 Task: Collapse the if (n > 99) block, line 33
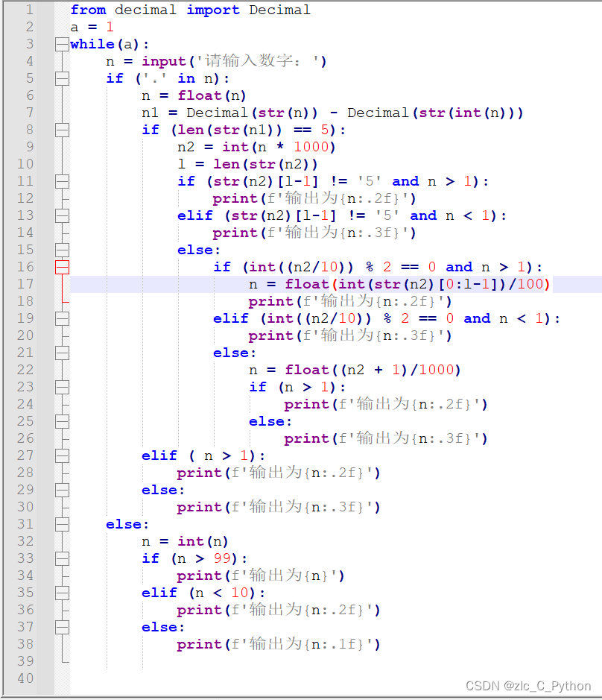(62, 558)
